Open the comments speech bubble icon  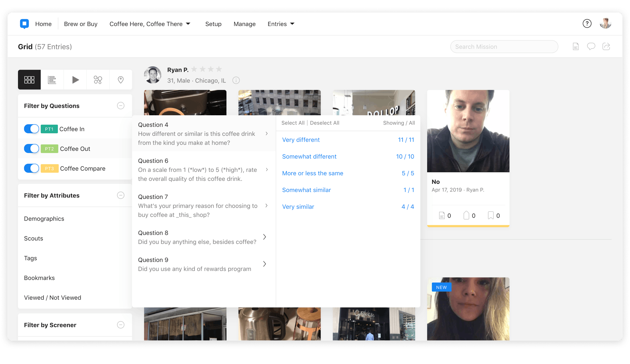pos(591,46)
